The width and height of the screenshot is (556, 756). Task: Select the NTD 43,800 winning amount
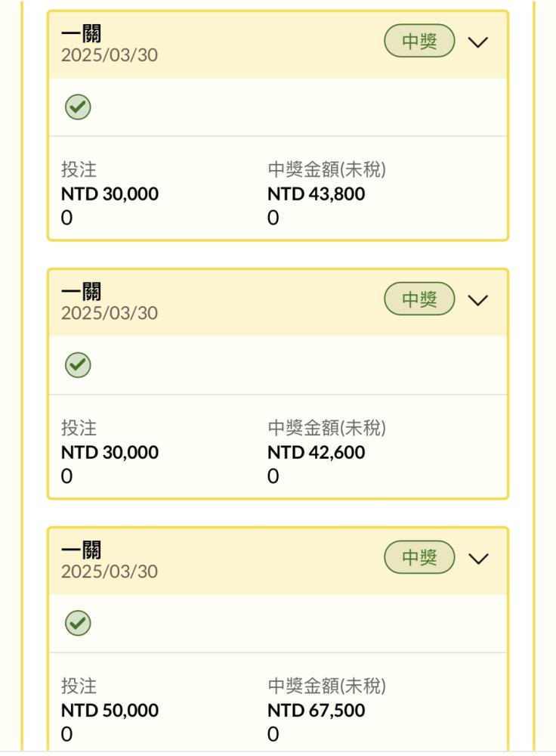[316, 194]
